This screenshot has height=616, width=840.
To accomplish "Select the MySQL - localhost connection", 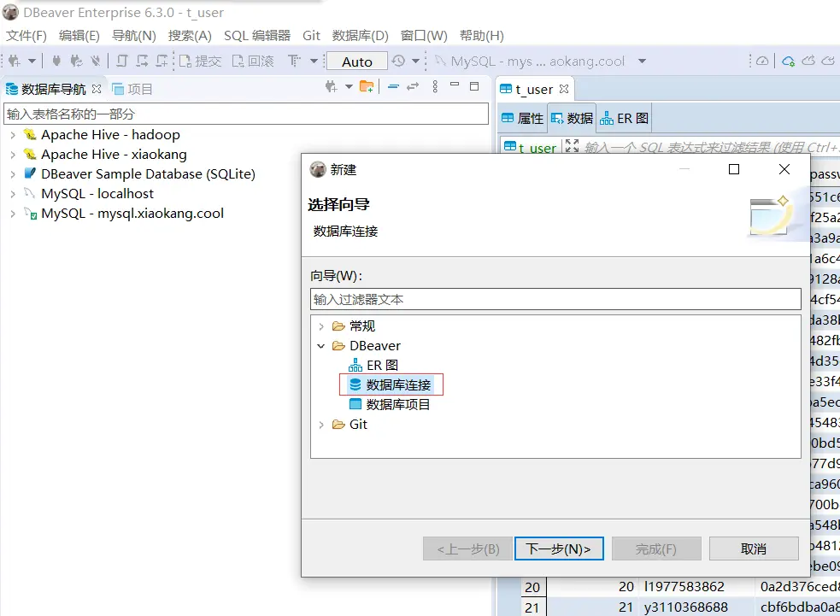I will [x=97, y=193].
